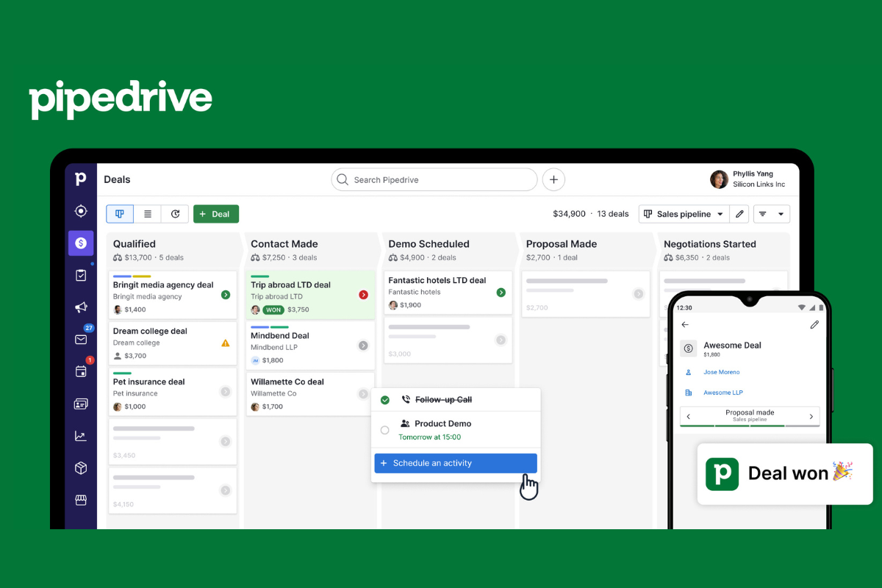Open the Products box icon in sidebar
Viewport: 882px width, 588px height.
(81, 468)
